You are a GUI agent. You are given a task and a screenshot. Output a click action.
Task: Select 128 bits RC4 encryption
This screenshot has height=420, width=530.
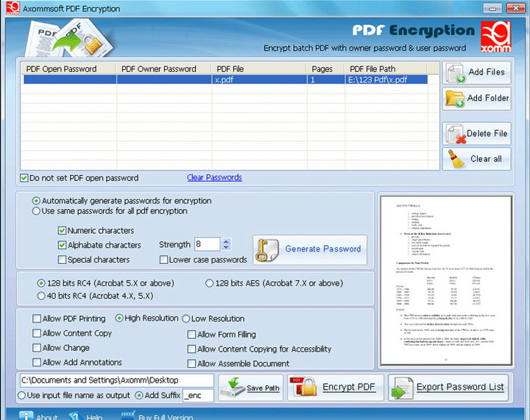point(41,283)
